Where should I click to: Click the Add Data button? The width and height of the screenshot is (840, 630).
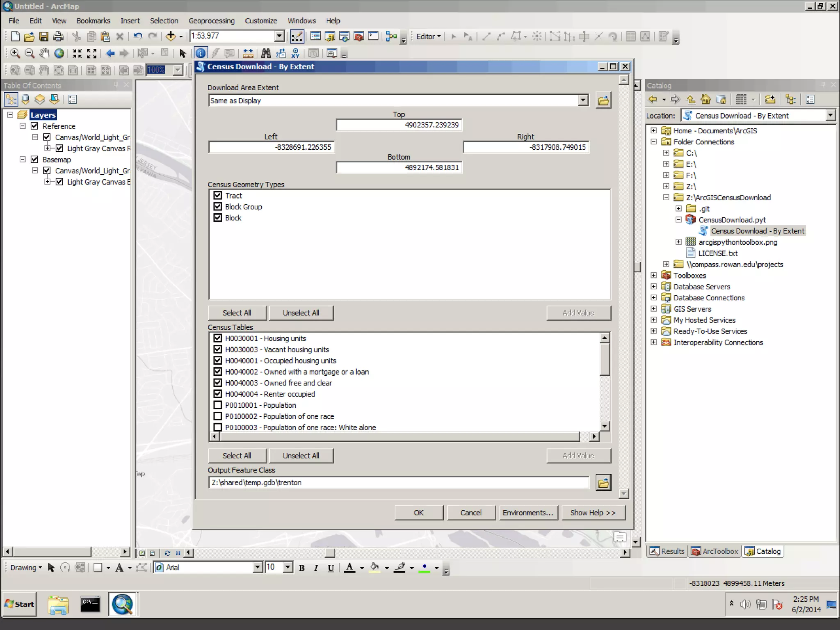click(x=171, y=37)
